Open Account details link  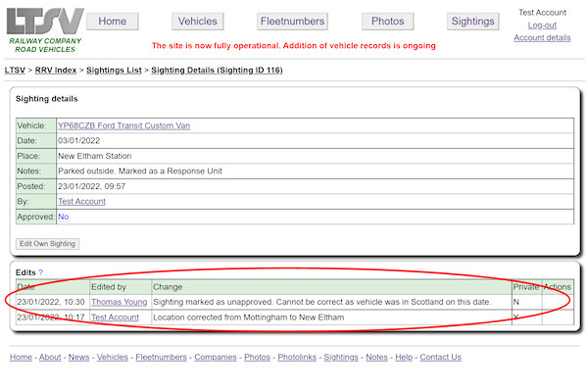[542, 38]
